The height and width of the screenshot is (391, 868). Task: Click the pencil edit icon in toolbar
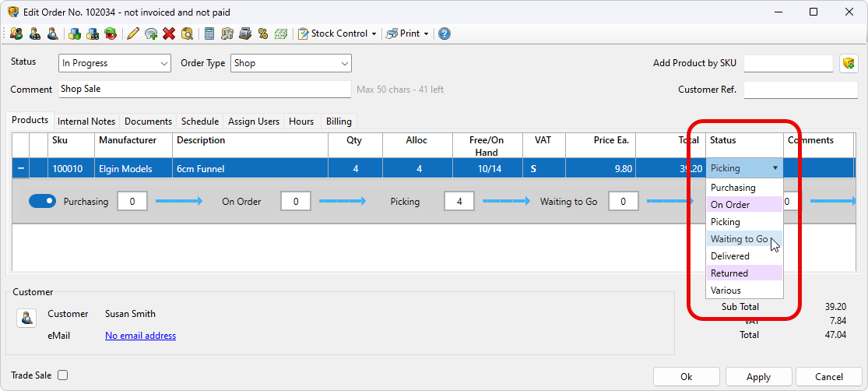[133, 33]
